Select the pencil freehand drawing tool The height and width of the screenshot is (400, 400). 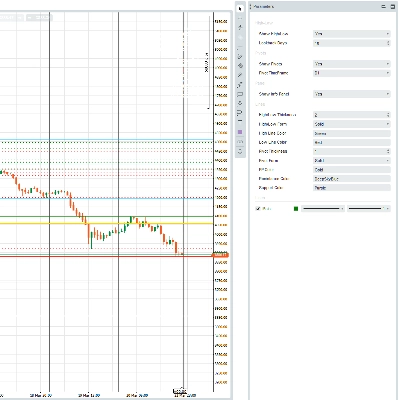[x=240, y=57]
